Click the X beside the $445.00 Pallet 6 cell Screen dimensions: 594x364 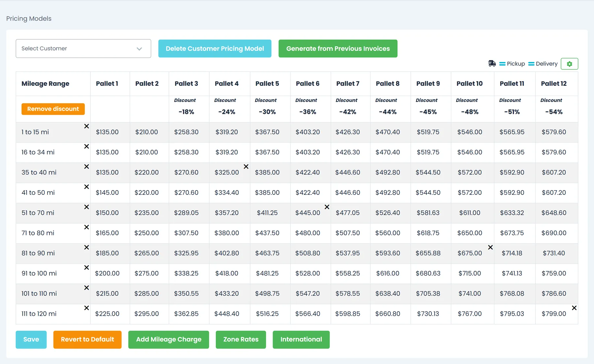pos(327,207)
